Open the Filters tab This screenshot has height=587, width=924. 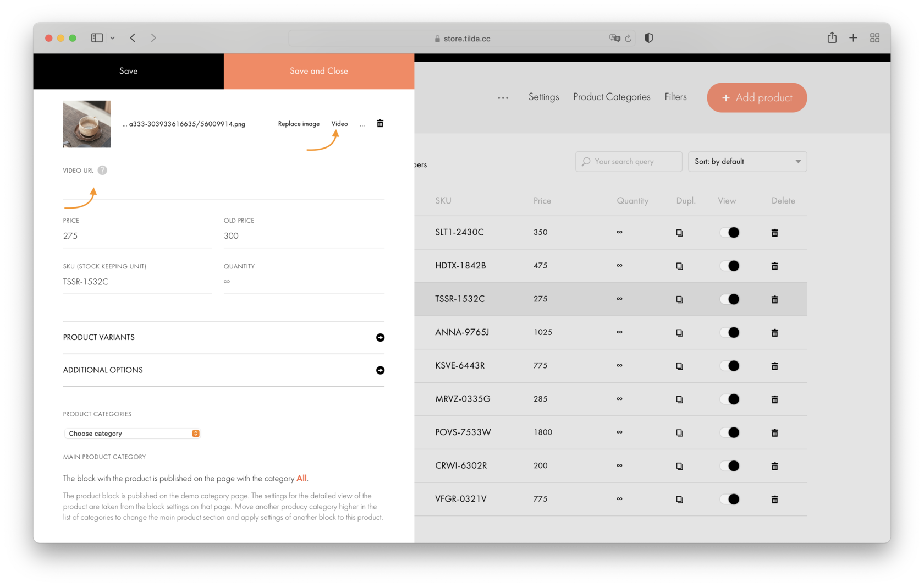point(675,97)
